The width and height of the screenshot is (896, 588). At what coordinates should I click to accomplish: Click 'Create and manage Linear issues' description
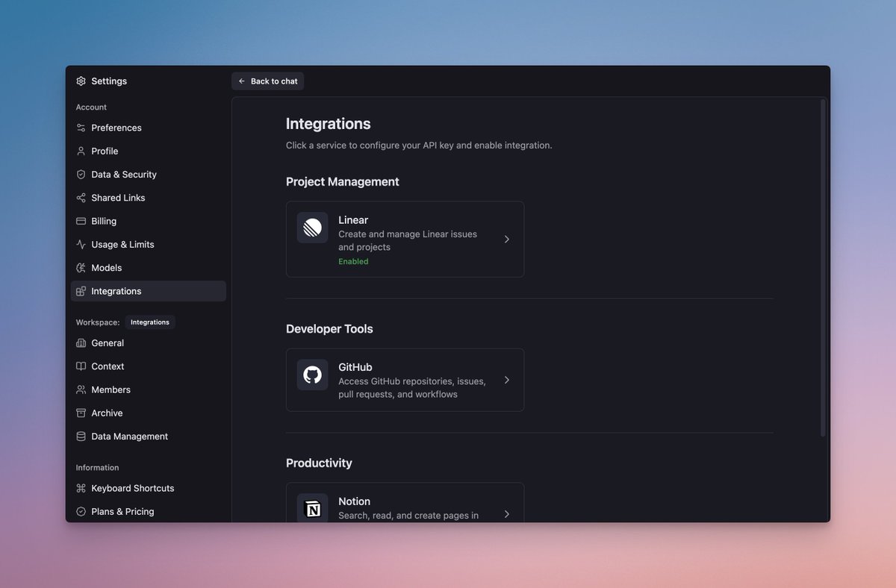[x=408, y=240]
